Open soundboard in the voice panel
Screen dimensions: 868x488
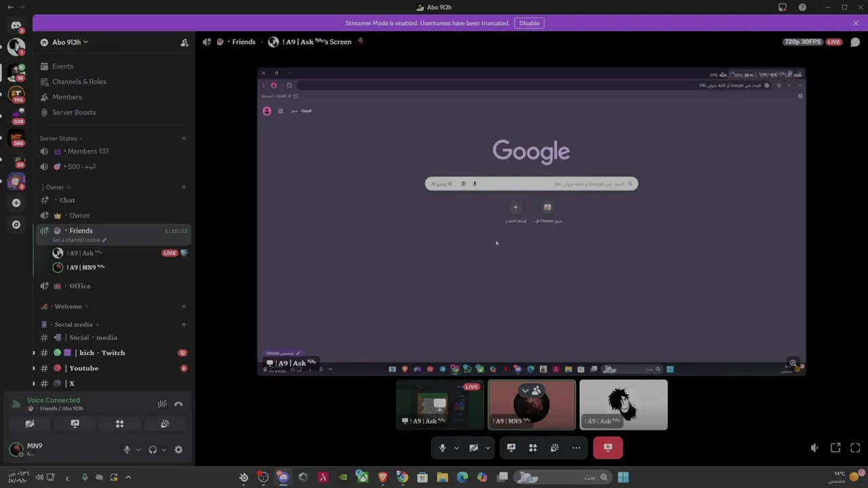tap(165, 424)
